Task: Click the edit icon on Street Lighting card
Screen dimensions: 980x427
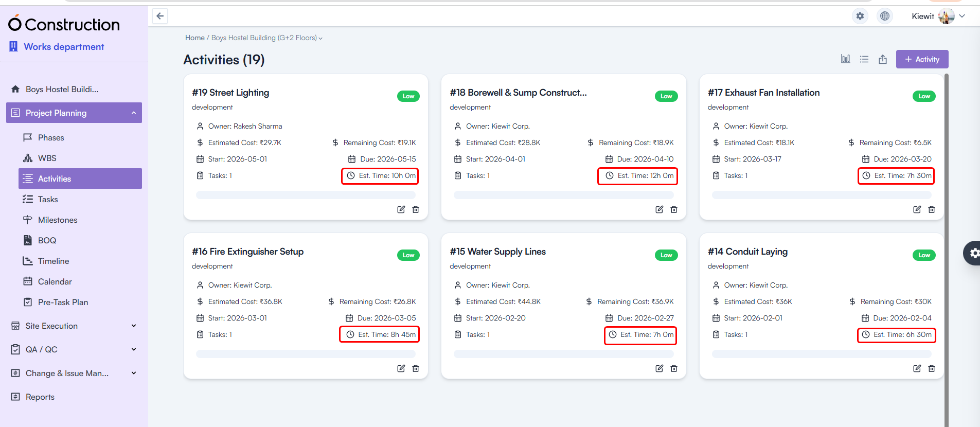Action: (401, 209)
